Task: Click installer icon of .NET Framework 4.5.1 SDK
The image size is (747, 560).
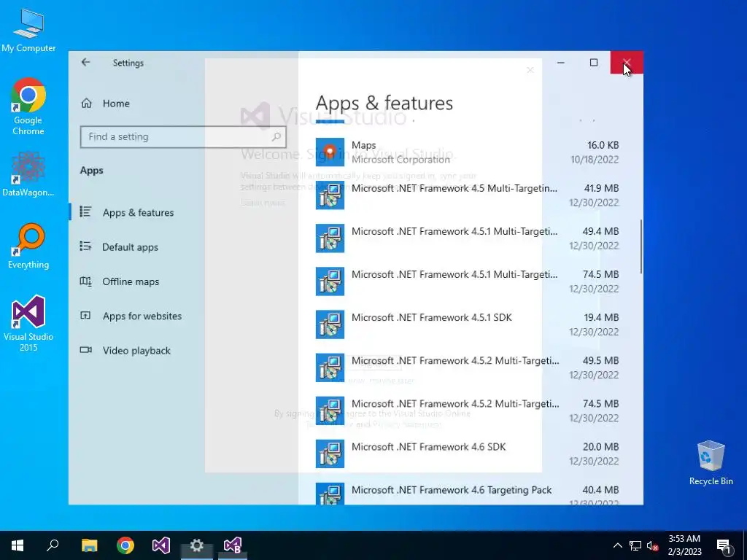Action: (330, 324)
